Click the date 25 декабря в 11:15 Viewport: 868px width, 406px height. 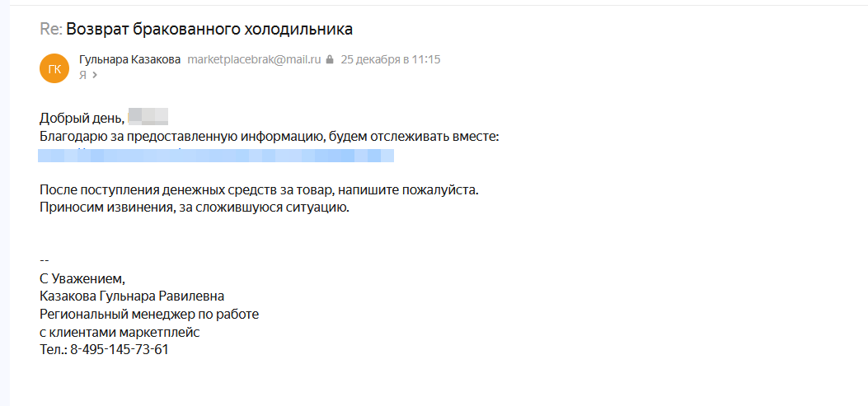pyautogui.click(x=391, y=60)
